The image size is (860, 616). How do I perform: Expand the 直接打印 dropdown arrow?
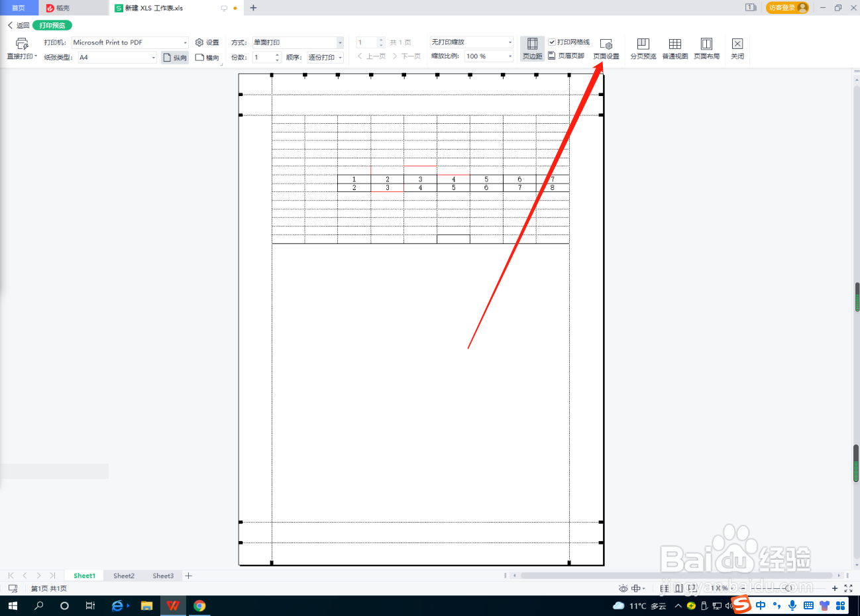[x=36, y=56]
